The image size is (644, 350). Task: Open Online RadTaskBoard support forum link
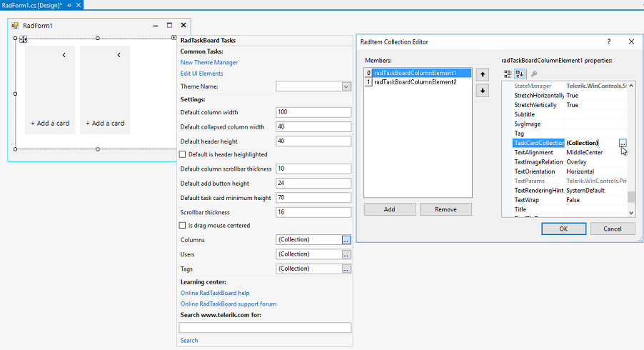228,304
